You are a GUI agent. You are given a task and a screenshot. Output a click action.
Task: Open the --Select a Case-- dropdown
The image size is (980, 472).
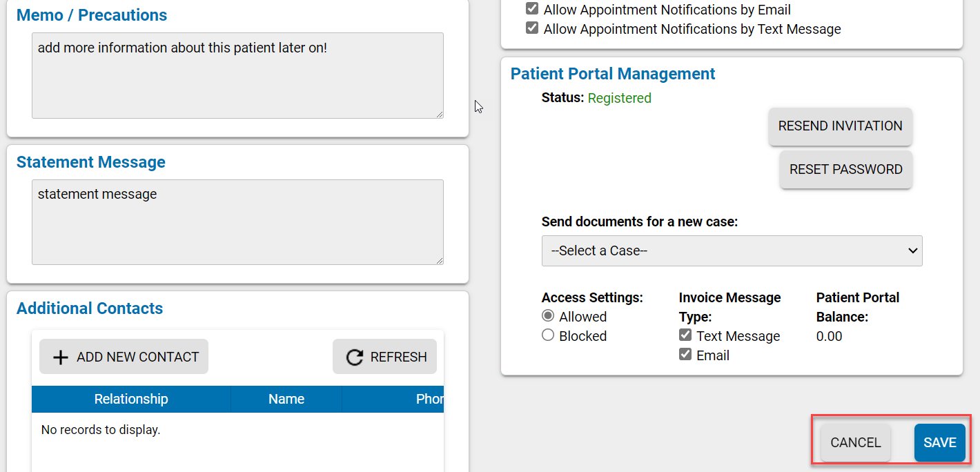pos(732,250)
